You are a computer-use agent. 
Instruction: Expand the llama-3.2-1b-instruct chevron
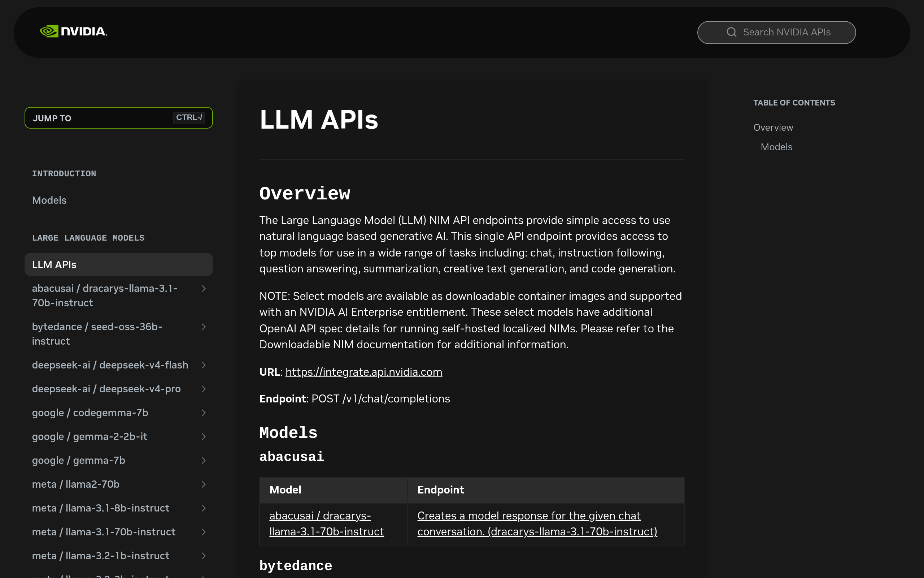pos(204,556)
